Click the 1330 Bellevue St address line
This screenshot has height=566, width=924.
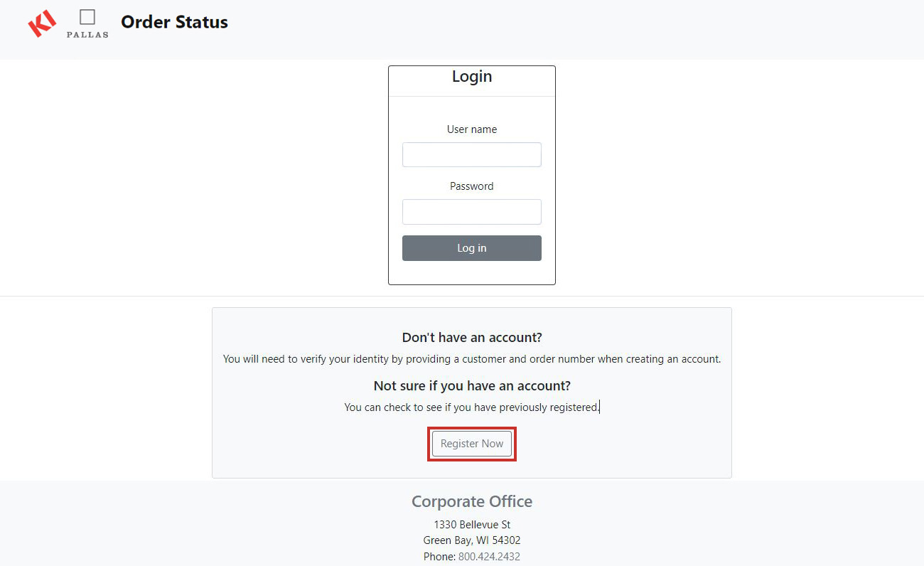pyautogui.click(x=471, y=524)
